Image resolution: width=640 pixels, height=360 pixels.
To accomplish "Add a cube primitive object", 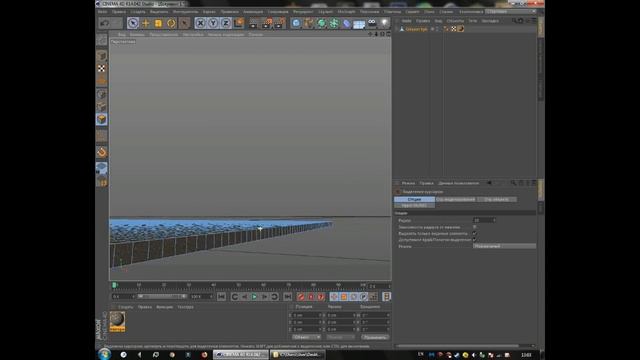I will pyautogui.click(x=296, y=23).
